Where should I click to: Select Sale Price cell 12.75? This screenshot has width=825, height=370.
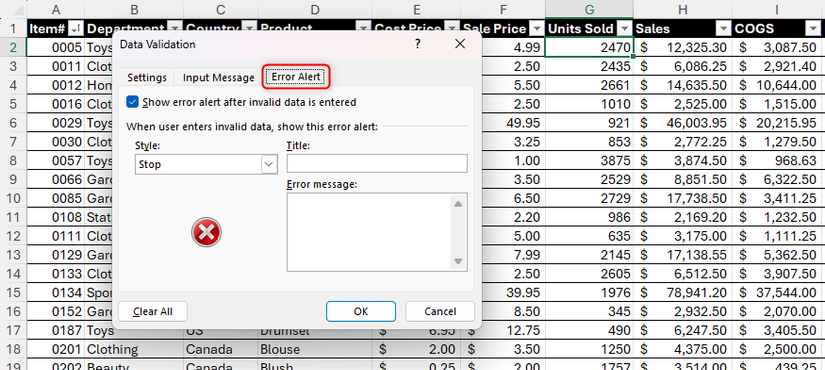[x=502, y=331]
